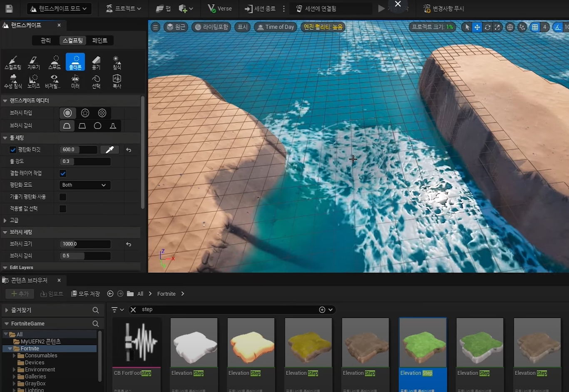569x392 pixels.
Task: Click the 툴 강도 slider
Action: pos(85,161)
